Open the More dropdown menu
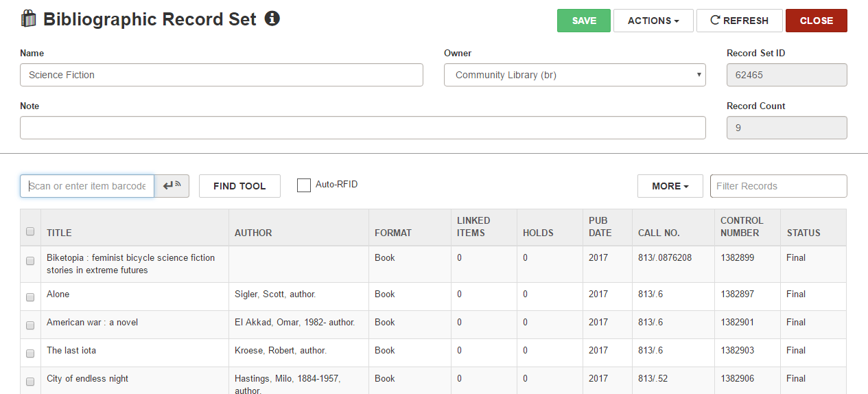The width and height of the screenshot is (868, 394). click(x=670, y=186)
